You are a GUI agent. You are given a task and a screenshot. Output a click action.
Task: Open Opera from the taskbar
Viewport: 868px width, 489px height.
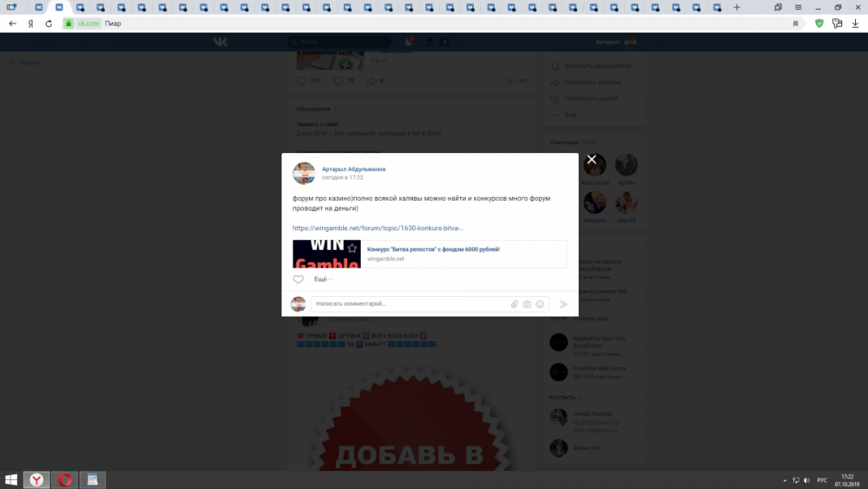[64, 479]
